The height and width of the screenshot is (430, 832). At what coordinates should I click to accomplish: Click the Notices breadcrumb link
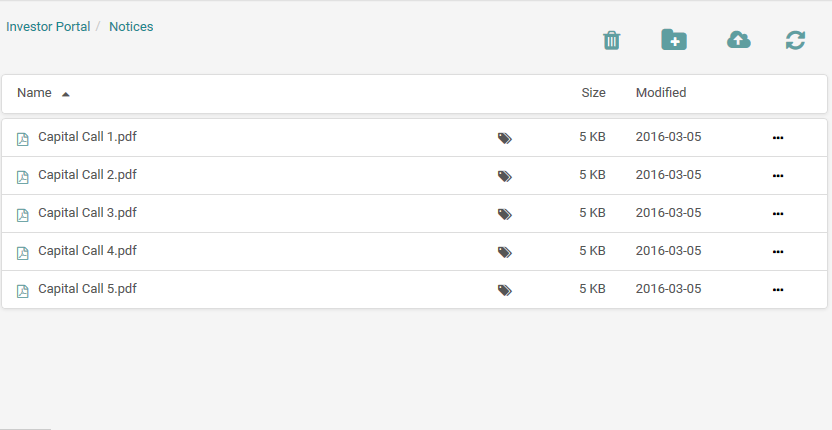131,27
